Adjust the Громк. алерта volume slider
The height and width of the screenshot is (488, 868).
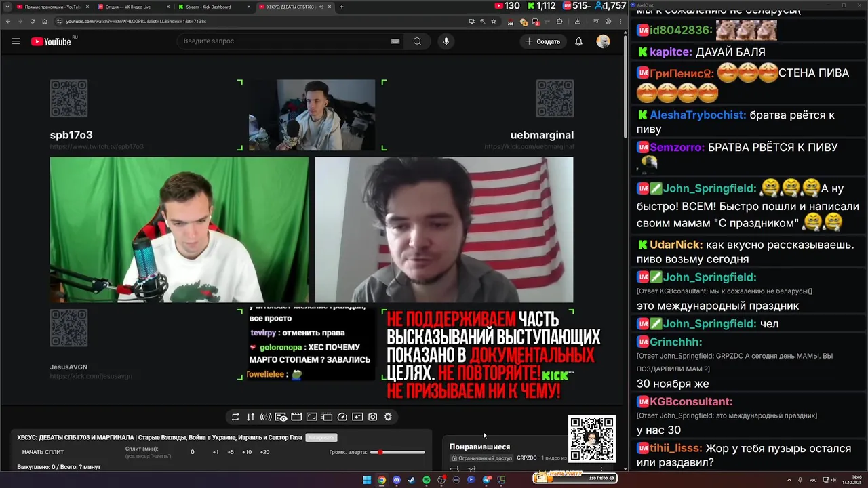(x=397, y=452)
